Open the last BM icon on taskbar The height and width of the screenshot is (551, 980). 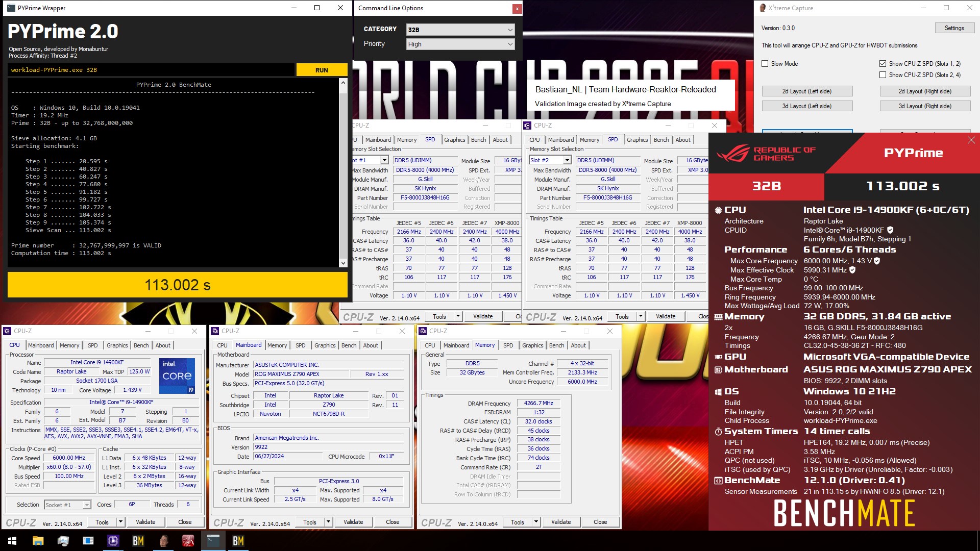[x=238, y=541]
